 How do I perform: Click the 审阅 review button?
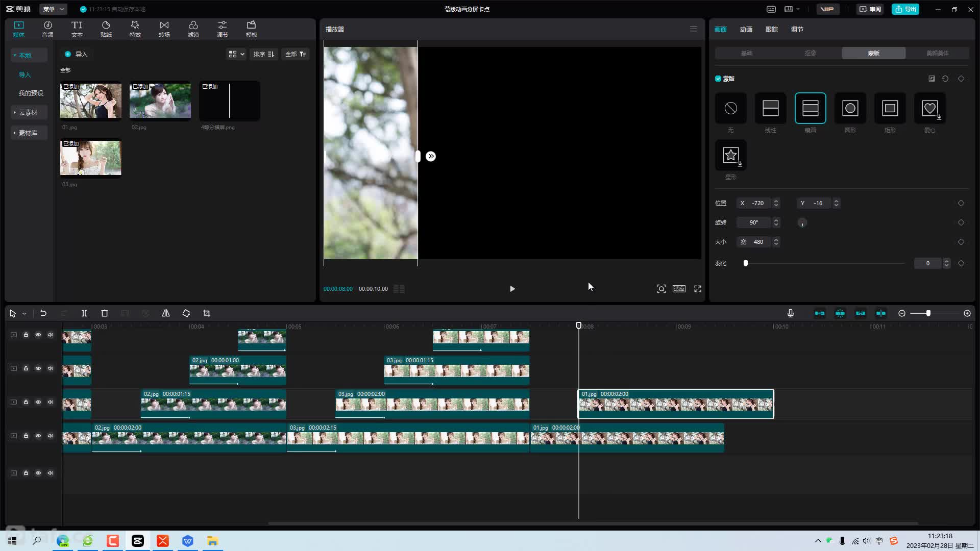[870, 9]
